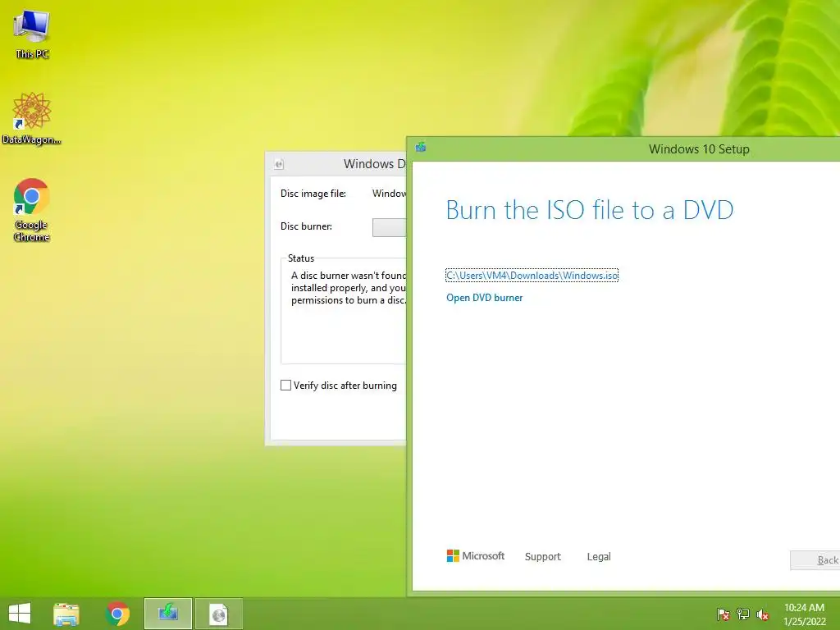
Task: Open the Disc burner dropdown
Action: [x=390, y=227]
